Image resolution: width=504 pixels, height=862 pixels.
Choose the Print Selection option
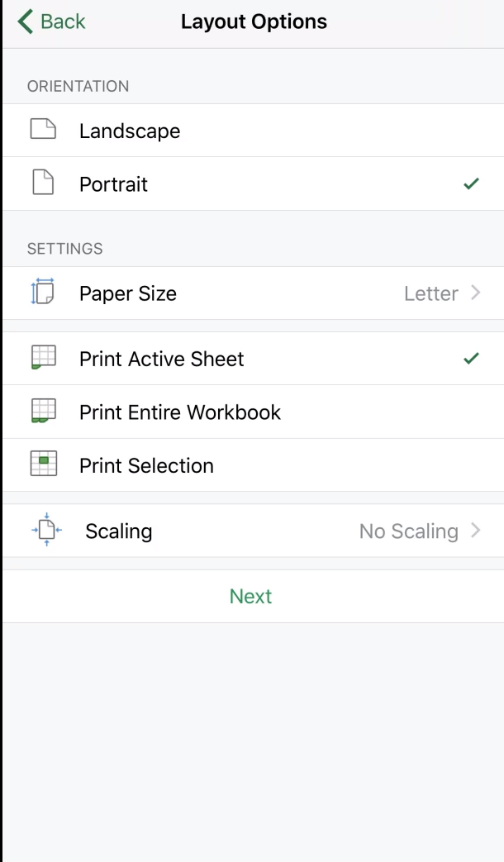(253, 465)
